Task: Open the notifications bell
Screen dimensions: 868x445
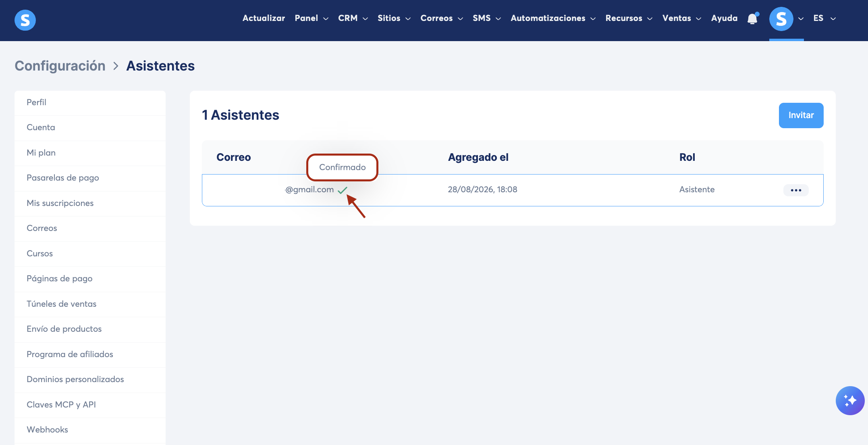Action: click(752, 19)
